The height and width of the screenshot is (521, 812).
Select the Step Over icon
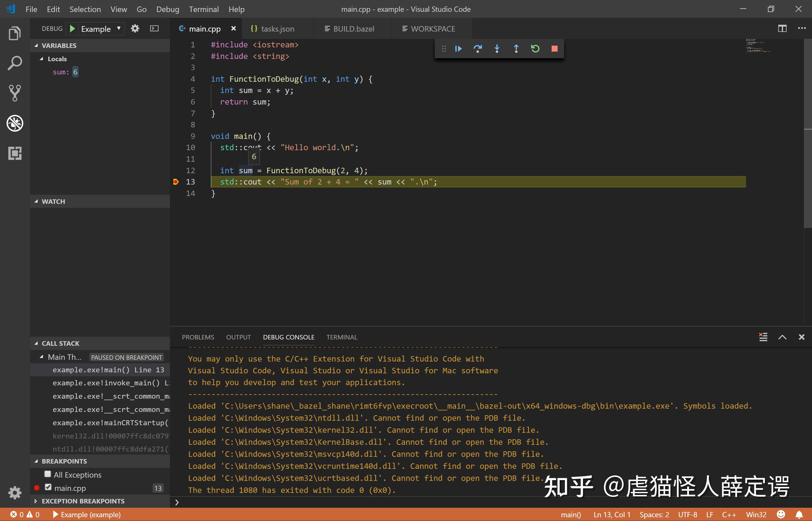[477, 49]
